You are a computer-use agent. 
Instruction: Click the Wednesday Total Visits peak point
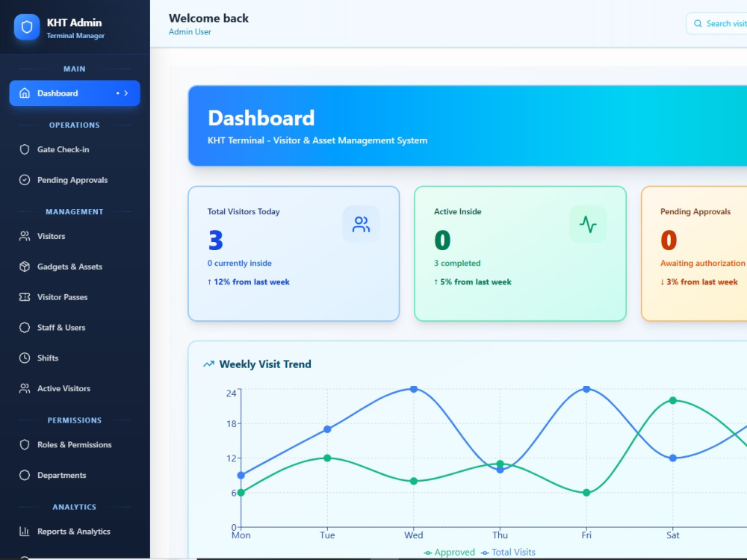[x=414, y=389]
